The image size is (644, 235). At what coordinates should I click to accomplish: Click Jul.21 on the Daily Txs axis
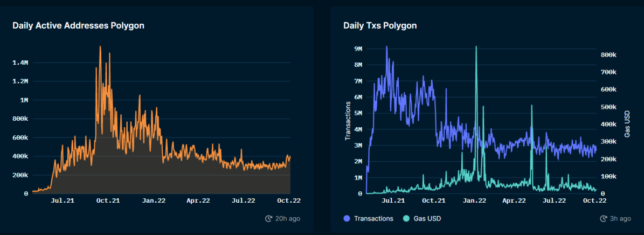coord(392,201)
